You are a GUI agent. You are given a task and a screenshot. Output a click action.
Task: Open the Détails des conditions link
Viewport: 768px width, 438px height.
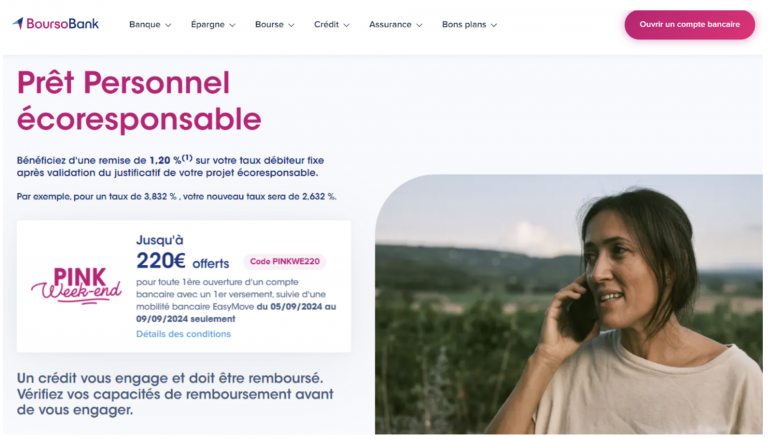click(x=183, y=334)
